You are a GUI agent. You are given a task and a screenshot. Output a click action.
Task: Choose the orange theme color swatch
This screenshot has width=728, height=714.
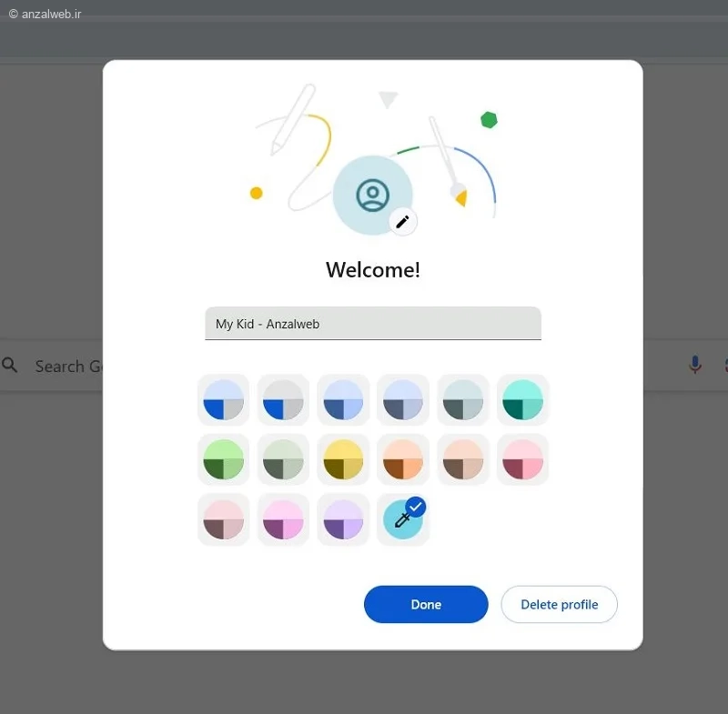[x=403, y=459]
